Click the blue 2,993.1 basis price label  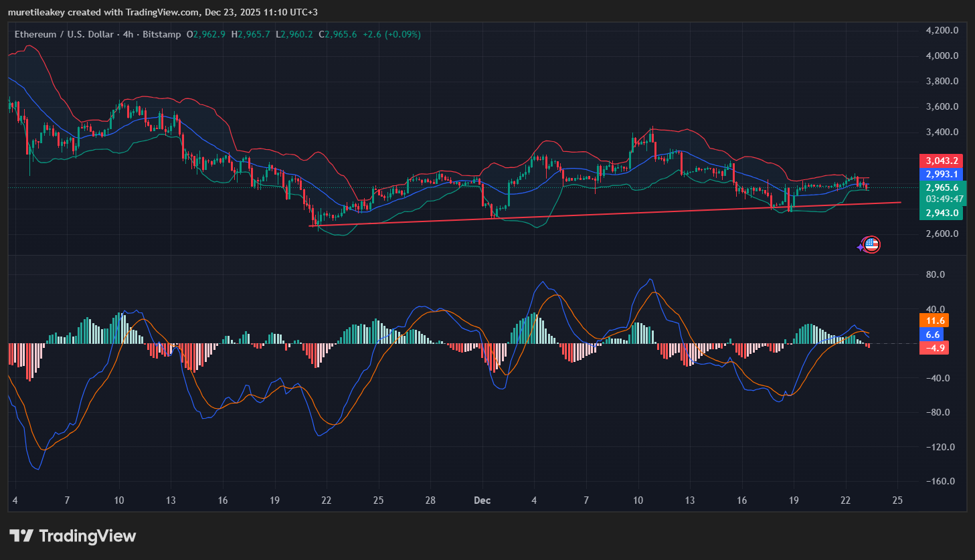coord(942,174)
